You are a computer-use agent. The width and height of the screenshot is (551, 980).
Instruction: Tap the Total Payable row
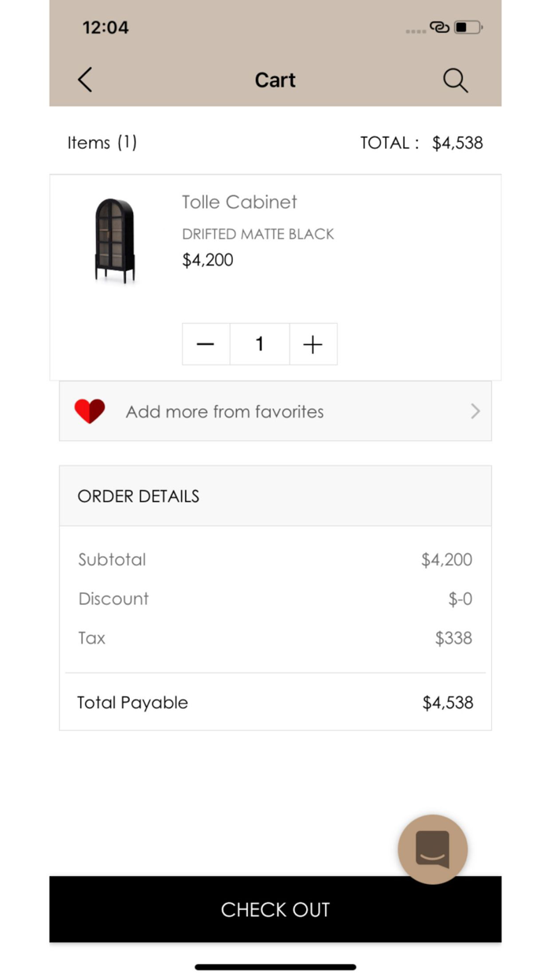click(275, 703)
